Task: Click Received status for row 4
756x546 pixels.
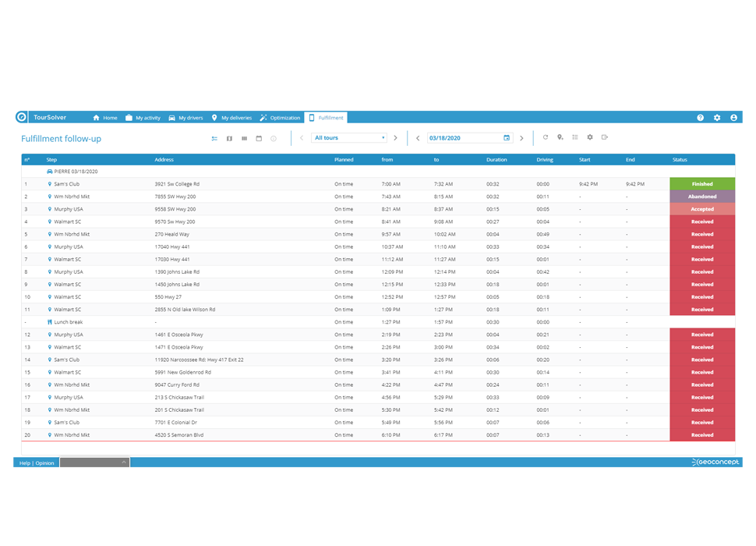Action: coord(702,222)
